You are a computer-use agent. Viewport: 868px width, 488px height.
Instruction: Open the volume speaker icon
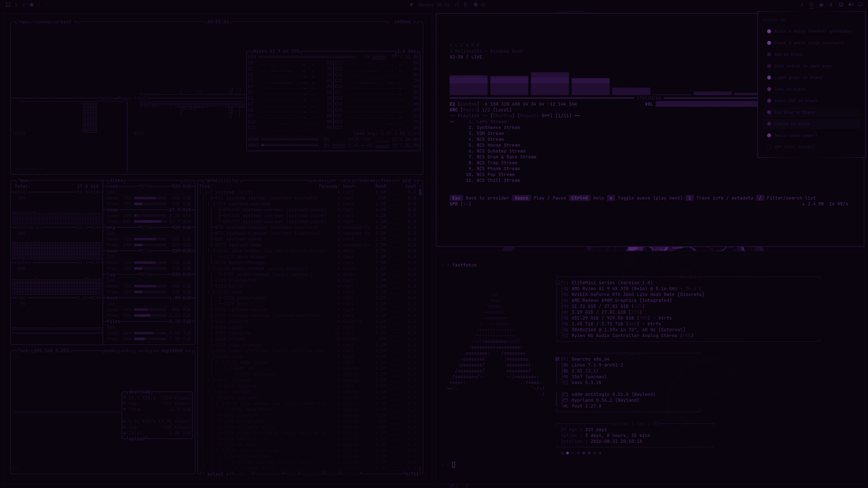coord(850,5)
